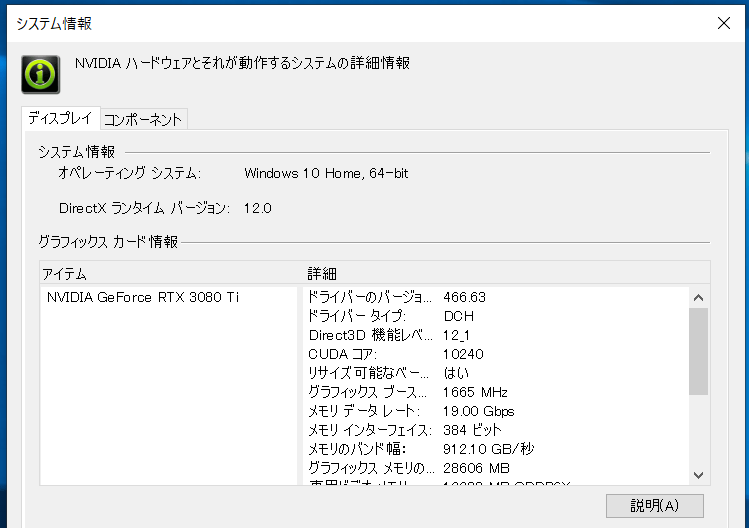Image resolution: width=749 pixels, height=528 pixels.
Task: Select the ディスプレイ tab
Action: (60, 118)
